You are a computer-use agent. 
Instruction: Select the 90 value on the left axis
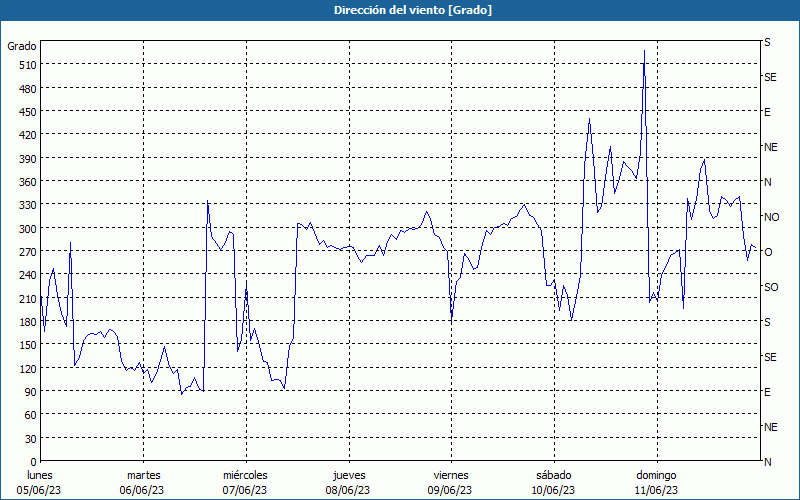pyautogui.click(x=28, y=392)
